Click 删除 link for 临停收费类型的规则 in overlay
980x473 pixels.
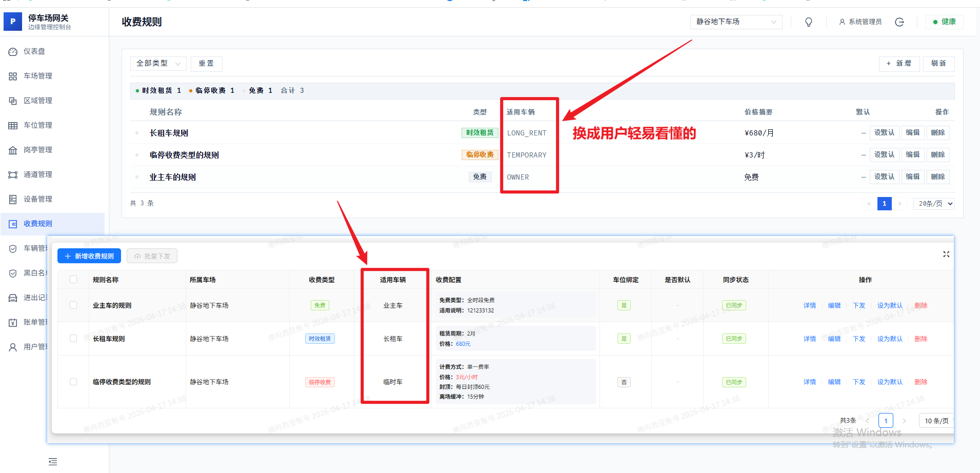tap(921, 382)
